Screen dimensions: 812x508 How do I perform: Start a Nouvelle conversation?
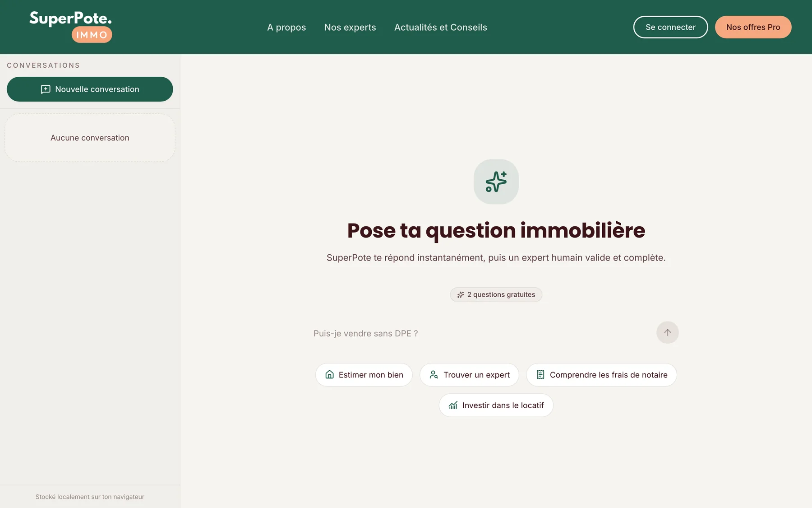[90, 89]
